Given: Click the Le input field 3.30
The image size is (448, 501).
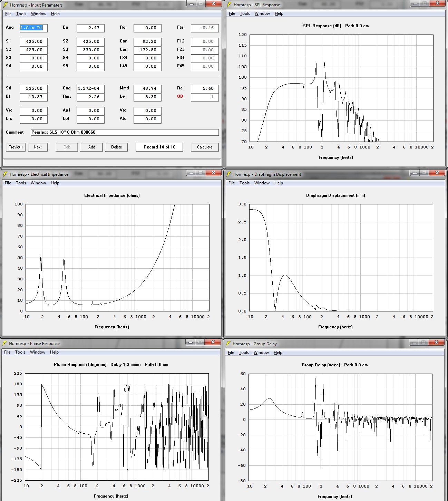Looking at the screenshot, I should click(147, 97).
